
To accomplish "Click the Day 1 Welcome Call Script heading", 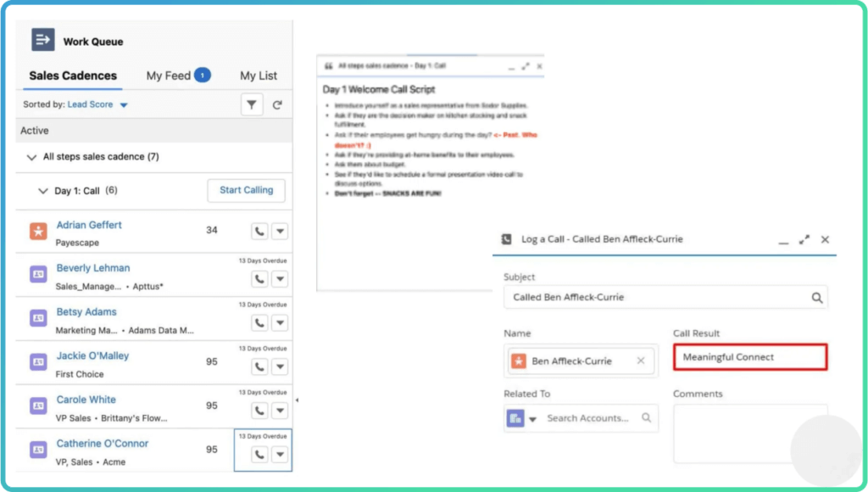I will pos(379,89).
